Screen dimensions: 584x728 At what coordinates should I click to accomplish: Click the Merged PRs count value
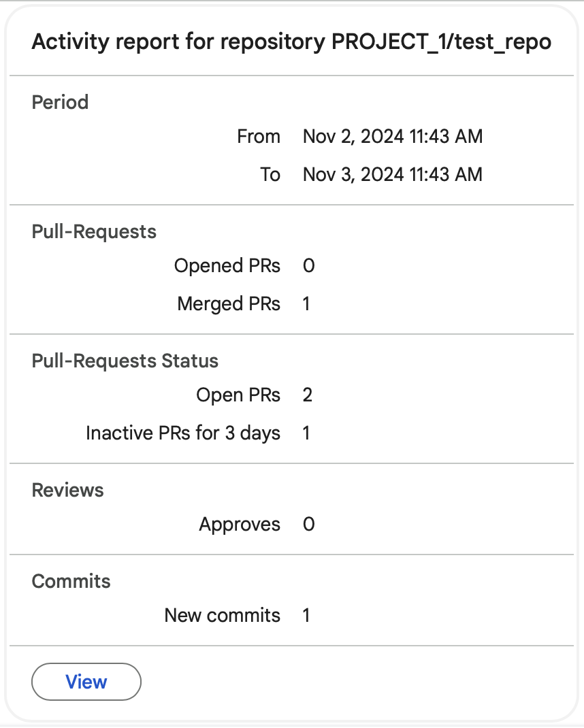[x=306, y=303]
